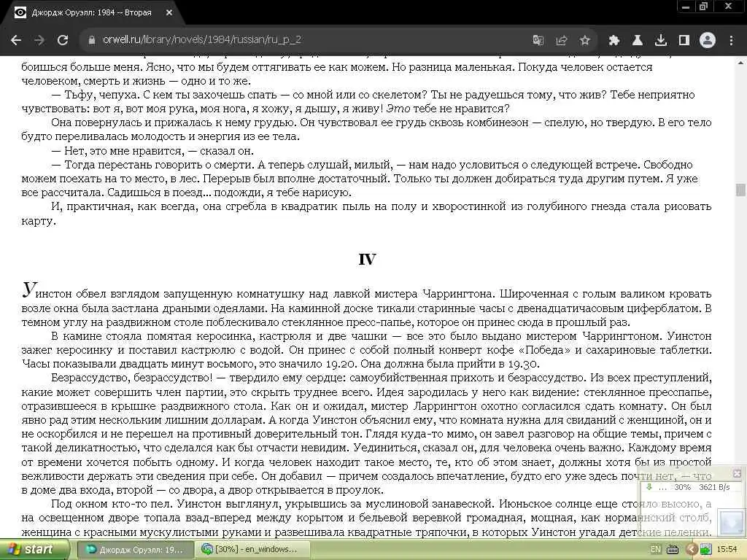Click the 3621 B/s speed readout
Viewport: 747px width, 560px height.
pos(714,487)
